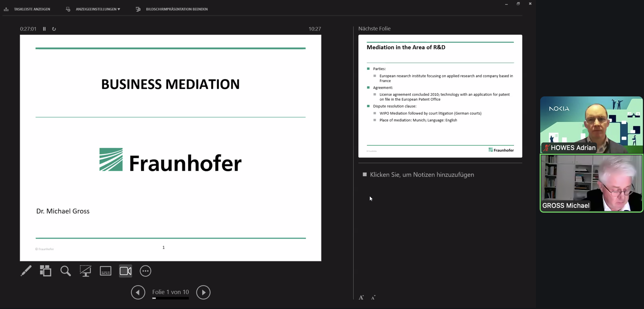Decrease the notes text size

[x=373, y=297]
